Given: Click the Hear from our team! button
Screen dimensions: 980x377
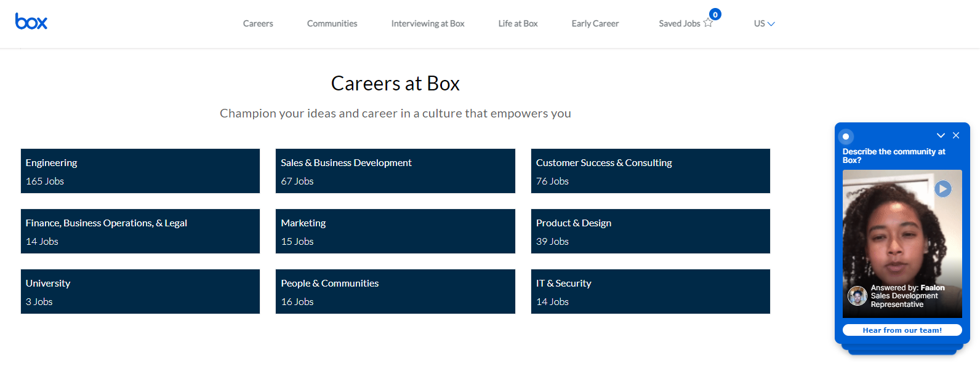Looking at the screenshot, I should click(x=902, y=330).
